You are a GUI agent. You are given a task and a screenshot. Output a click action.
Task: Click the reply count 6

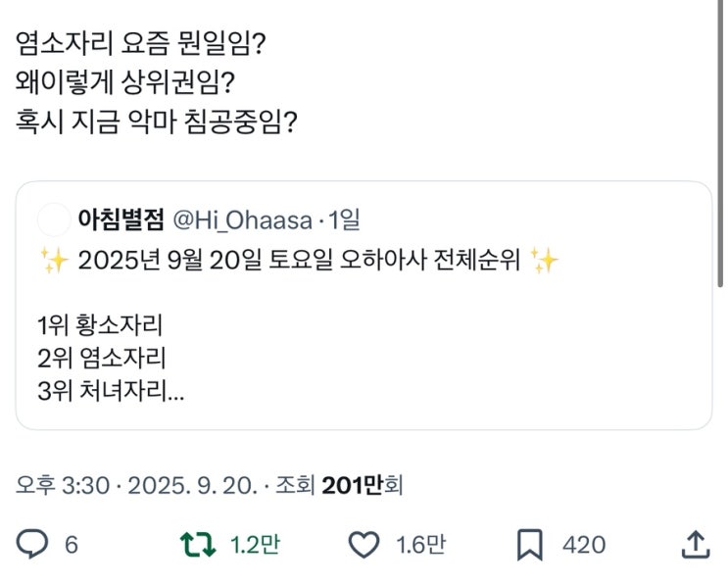(x=71, y=545)
